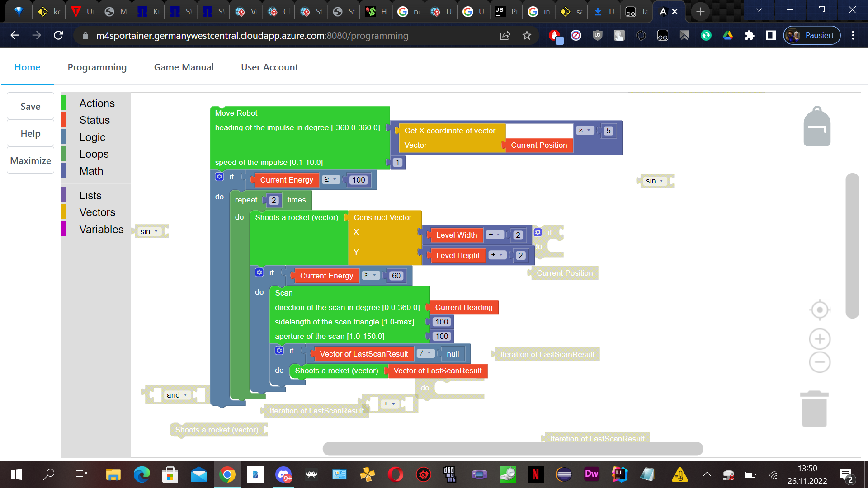Open the multiply operator dropdown before 5
Image resolution: width=868 pixels, height=488 pixels.
tap(585, 131)
